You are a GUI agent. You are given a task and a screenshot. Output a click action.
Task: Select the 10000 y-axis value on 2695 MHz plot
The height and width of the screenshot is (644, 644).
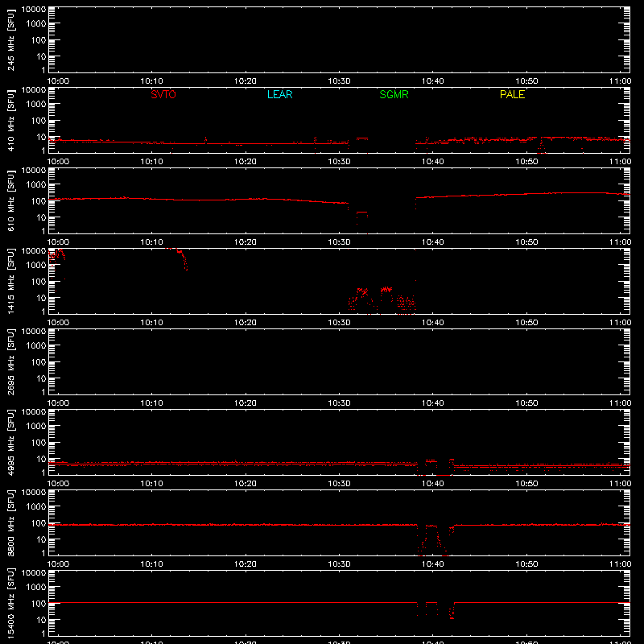pyautogui.click(x=34, y=332)
